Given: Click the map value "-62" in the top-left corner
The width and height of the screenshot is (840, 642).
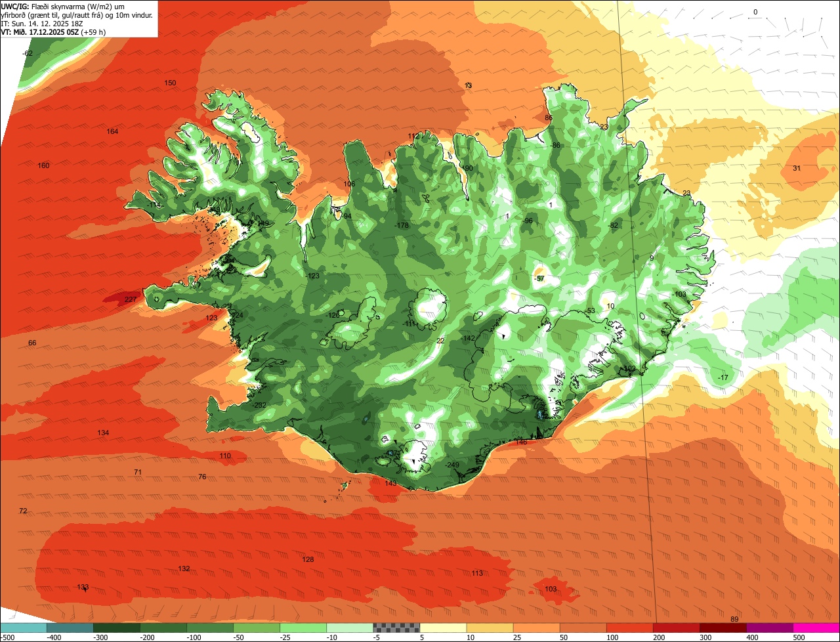Looking at the screenshot, I should pos(28,53).
